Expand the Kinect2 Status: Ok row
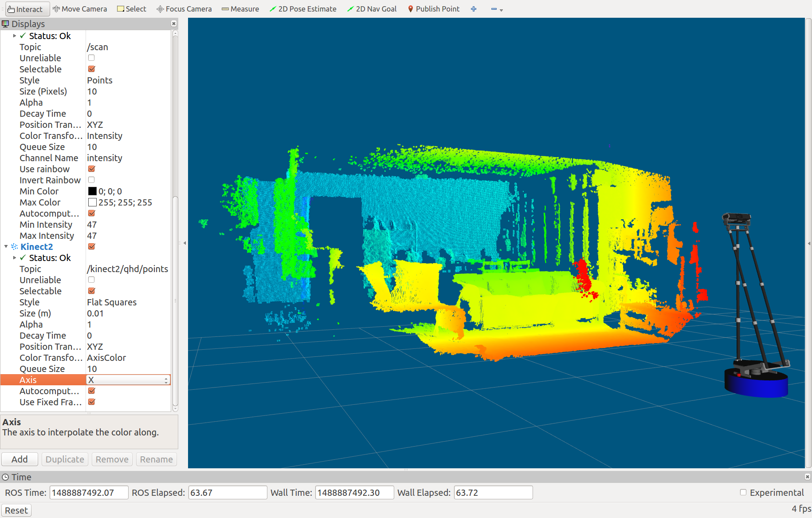 (15, 258)
